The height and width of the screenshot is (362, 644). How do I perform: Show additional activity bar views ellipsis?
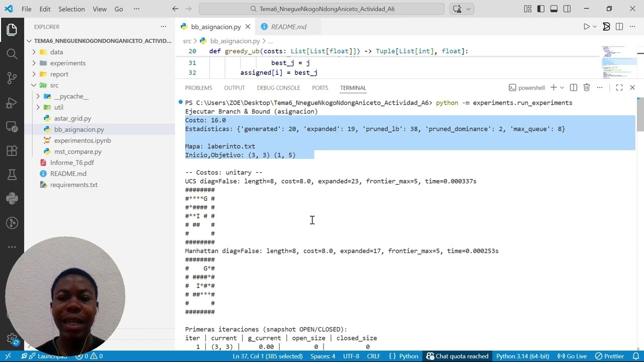(12, 247)
